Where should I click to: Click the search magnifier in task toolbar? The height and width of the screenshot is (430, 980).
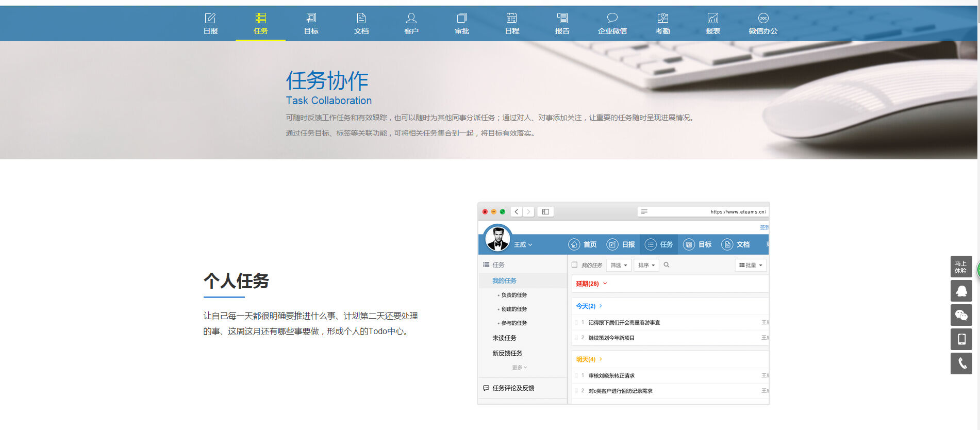(x=667, y=265)
